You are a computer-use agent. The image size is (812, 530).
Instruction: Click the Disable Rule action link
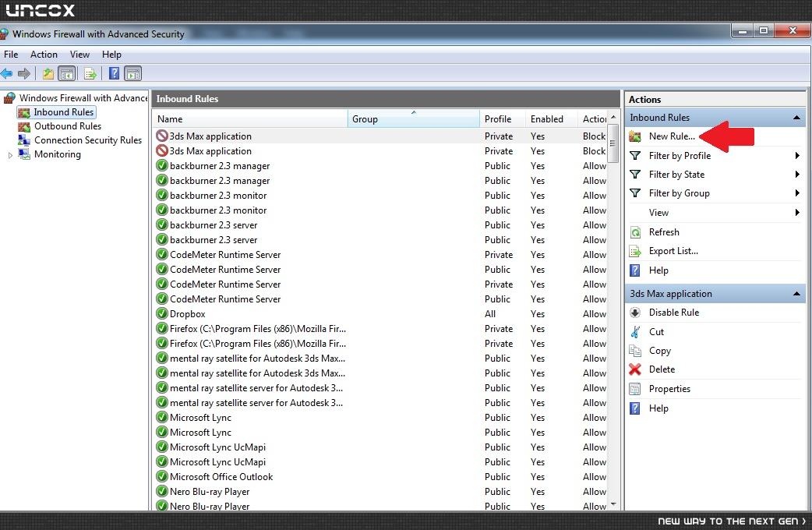[x=674, y=313]
